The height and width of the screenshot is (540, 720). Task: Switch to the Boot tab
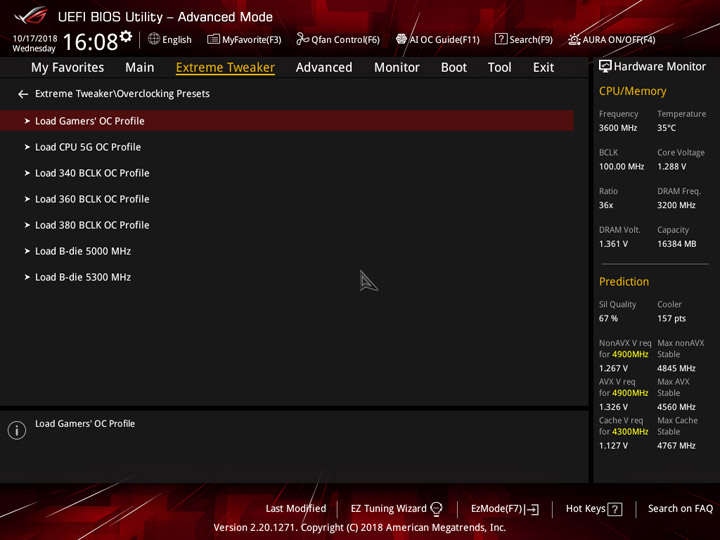[x=454, y=68]
